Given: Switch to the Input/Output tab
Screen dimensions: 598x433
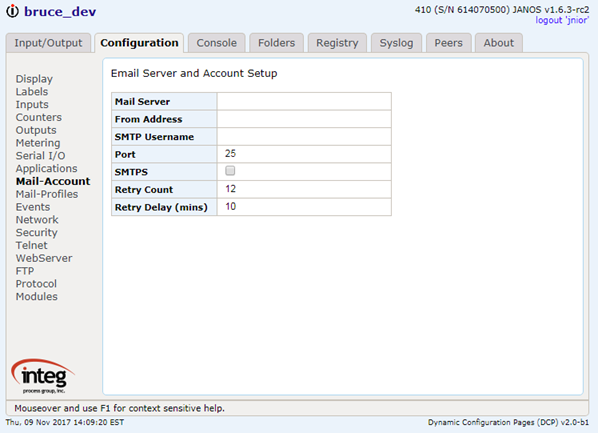Looking at the screenshot, I should 48,43.
